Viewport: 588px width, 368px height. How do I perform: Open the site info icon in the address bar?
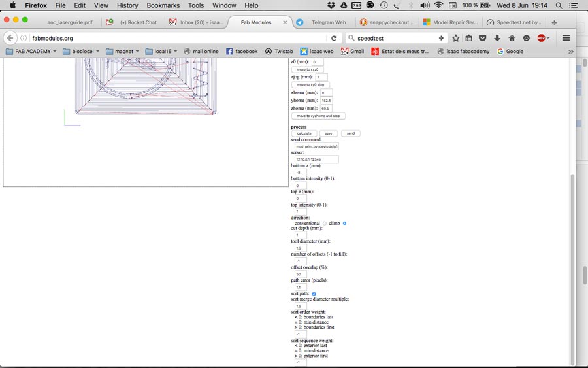click(x=24, y=38)
